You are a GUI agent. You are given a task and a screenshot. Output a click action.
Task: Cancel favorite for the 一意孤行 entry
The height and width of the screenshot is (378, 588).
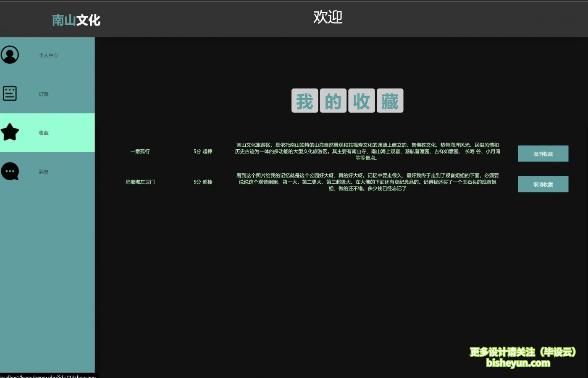pyautogui.click(x=543, y=154)
